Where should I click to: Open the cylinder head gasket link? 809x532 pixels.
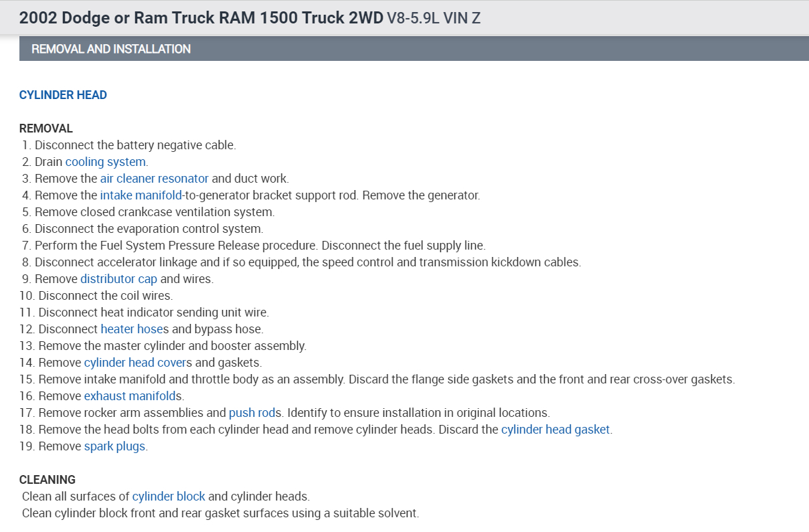(x=555, y=430)
